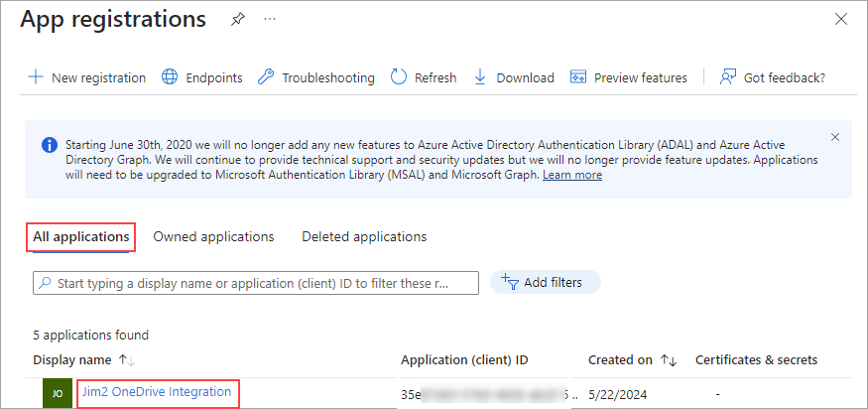Open Preview features icon
The height and width of the screenshot is (409, 868).
point(578,77)
